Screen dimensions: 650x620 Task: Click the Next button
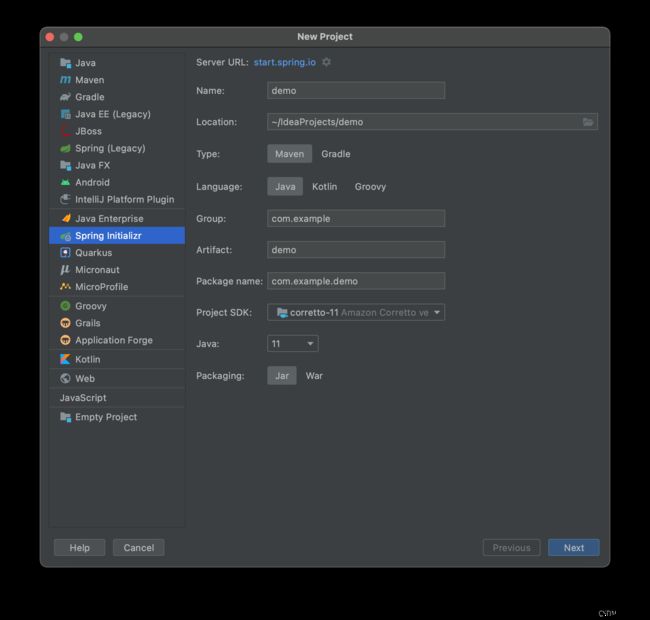[574, 547]
